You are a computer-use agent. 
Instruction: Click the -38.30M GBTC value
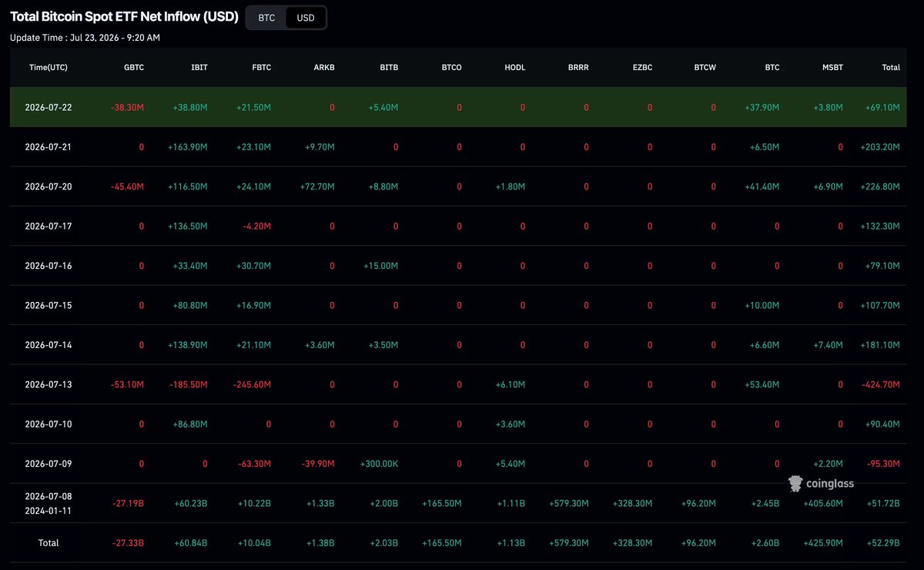tap(127, 107)
